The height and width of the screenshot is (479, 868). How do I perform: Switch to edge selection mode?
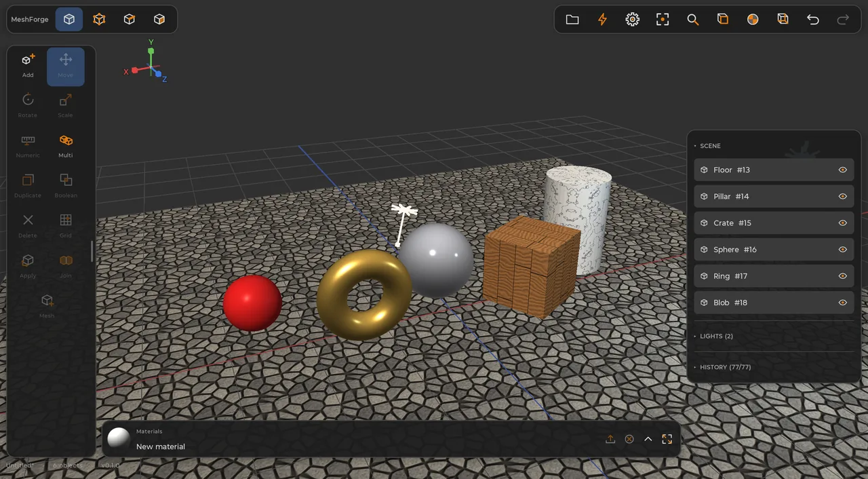(x=129, y=20)
